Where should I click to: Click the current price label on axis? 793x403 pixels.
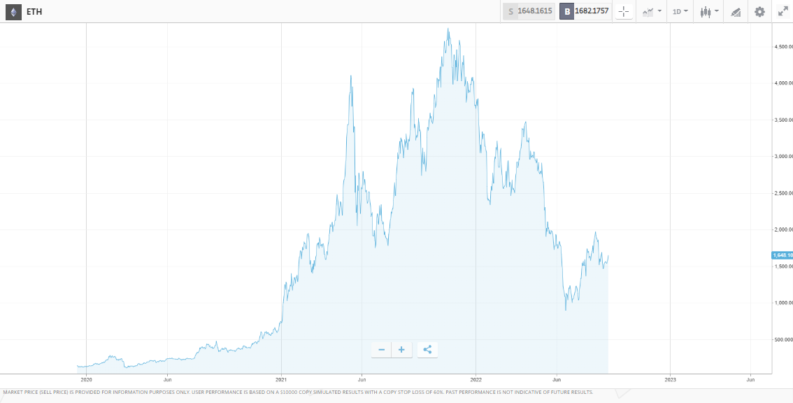[781, 255]
